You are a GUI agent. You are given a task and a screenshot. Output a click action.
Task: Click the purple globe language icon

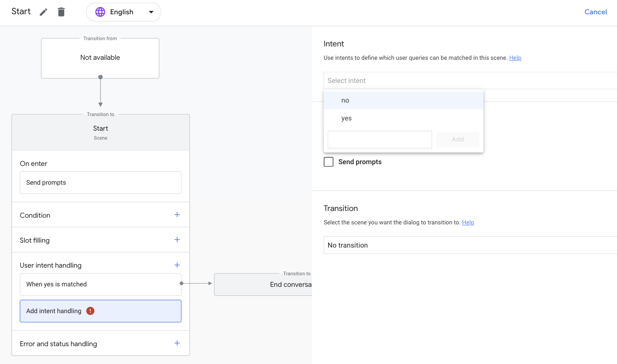[x=100, y=12]
